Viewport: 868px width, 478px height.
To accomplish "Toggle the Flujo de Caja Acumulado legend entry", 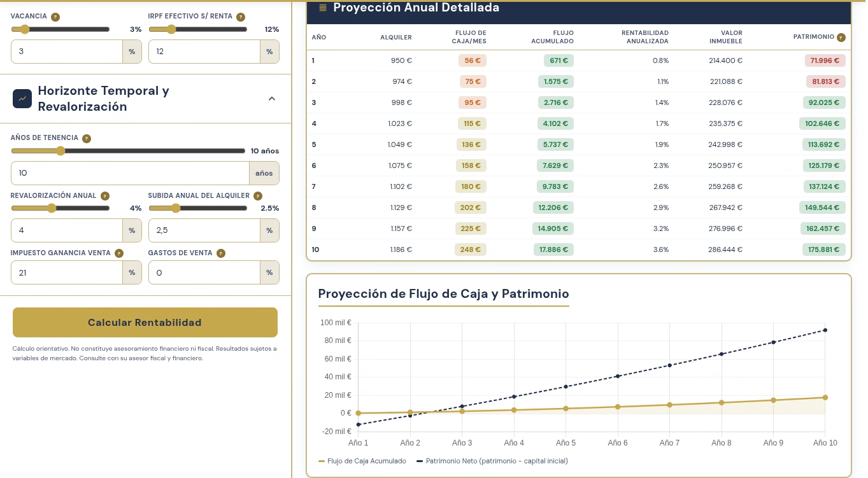I will point(362,461).
